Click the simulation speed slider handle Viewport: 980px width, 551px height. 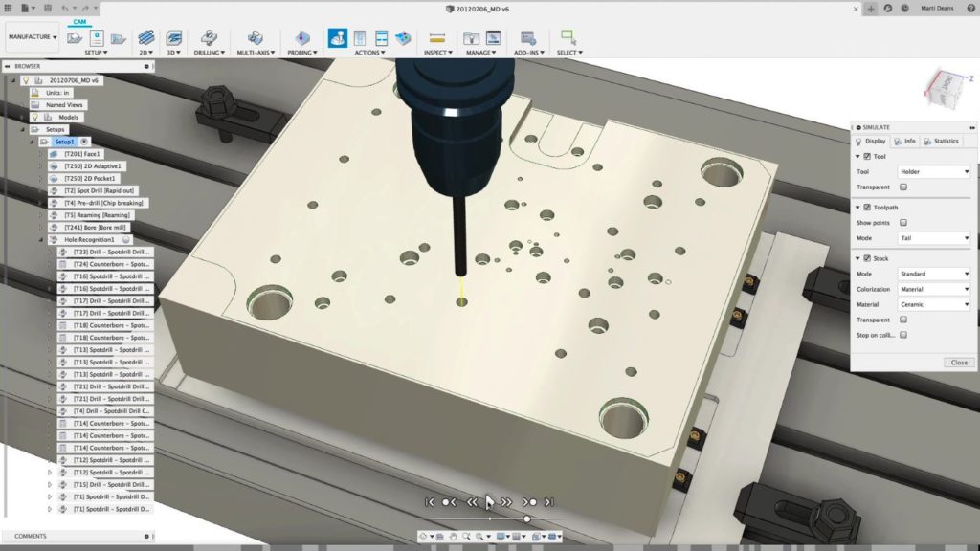[526, 518]
